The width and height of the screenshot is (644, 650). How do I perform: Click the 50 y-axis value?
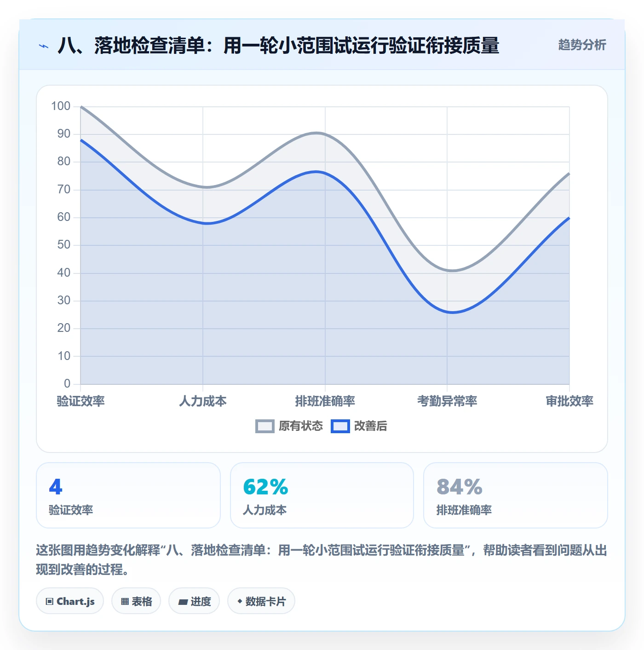pyautogui.click(x=64, y=245)
